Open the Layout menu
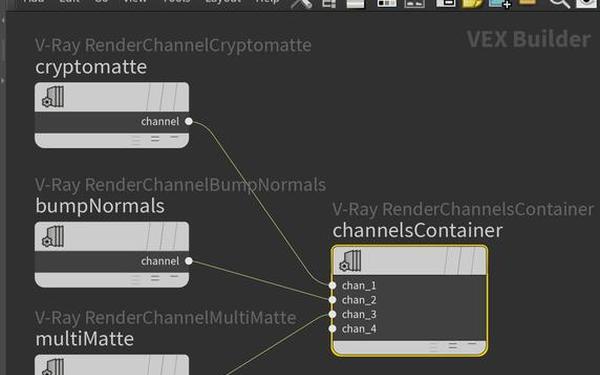The height and width of the screenshot is (375, 600). click(223, 2)
